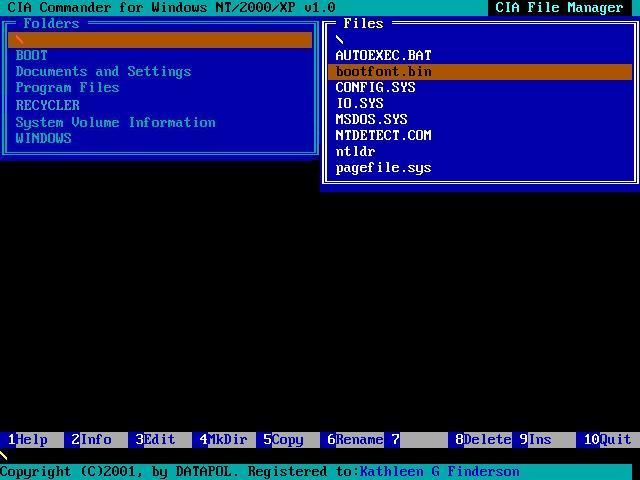Click the highlighted bootfont.bin file
This screenshot has height=480, width=640.
tap(480, 72)
